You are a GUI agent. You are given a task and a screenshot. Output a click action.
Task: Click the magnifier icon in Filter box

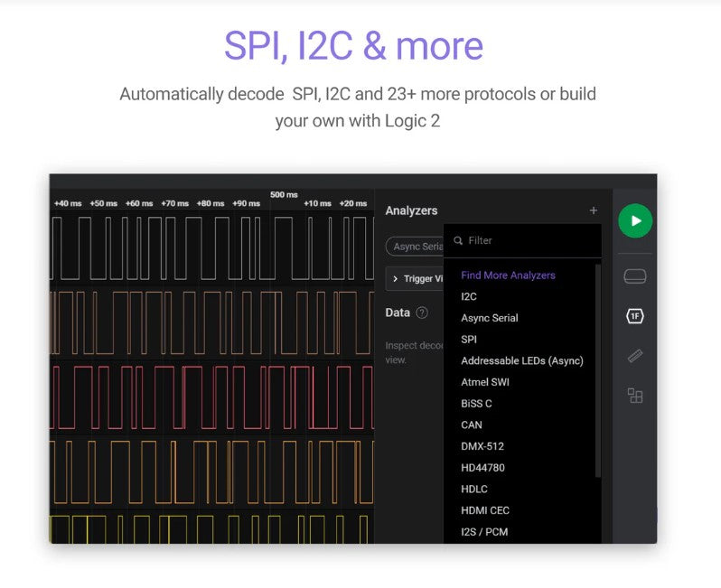pos(458,241)
